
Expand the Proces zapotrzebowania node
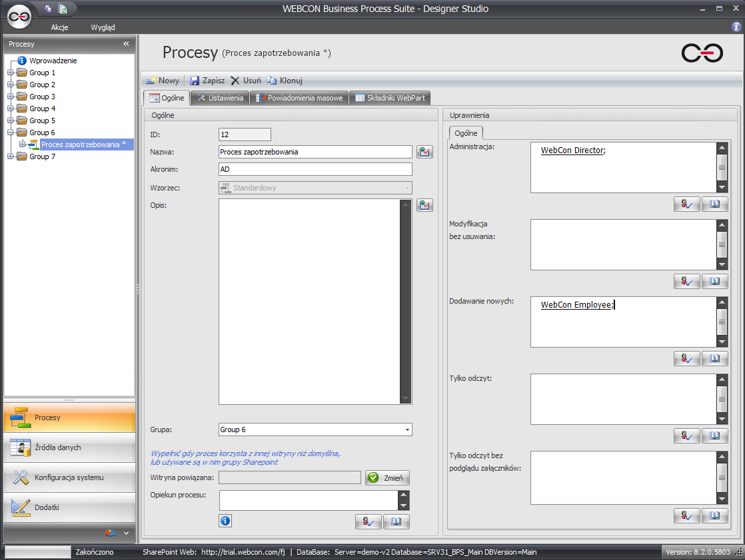click(x=23, y=144)
